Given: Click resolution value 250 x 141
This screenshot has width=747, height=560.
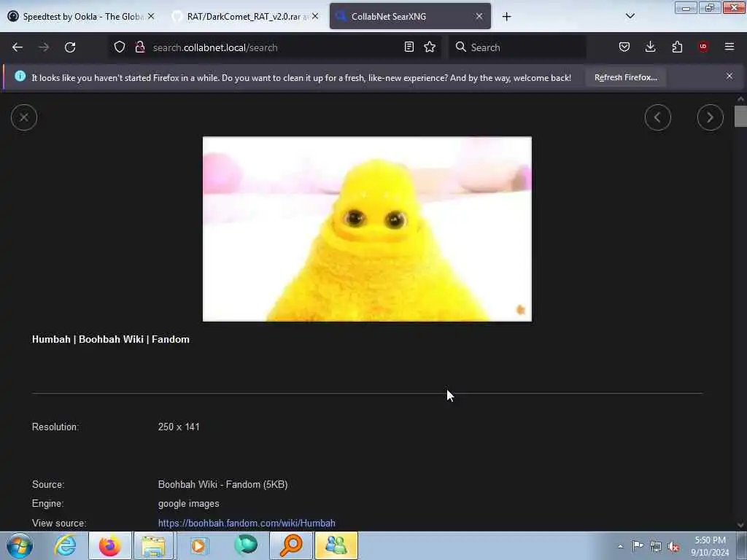Looking at the screenshot, I should click(179, 427).
